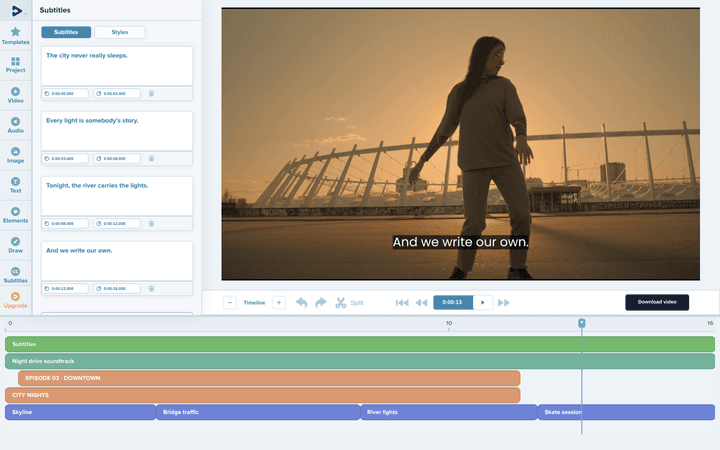This screenshot has height=450, width=720.
Task: Open the Subtitles panel in the sidebar
Action: pyautogui.click(x=16, y=275)
